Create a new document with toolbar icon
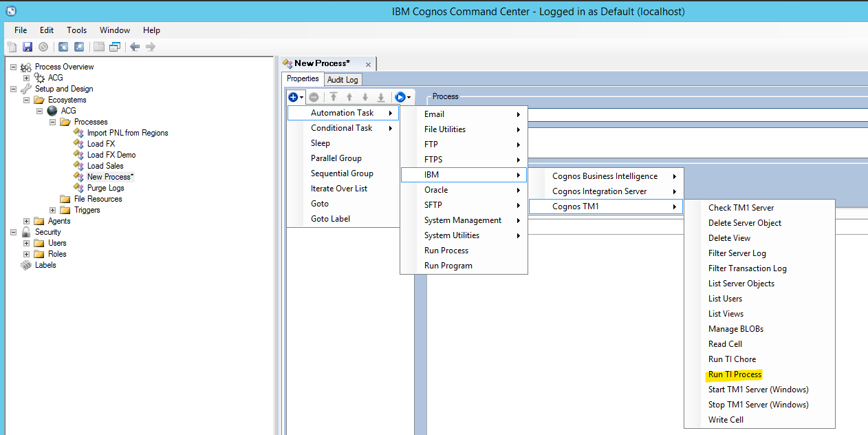Viewport: 868px width, 435px height. pos(12,46)
